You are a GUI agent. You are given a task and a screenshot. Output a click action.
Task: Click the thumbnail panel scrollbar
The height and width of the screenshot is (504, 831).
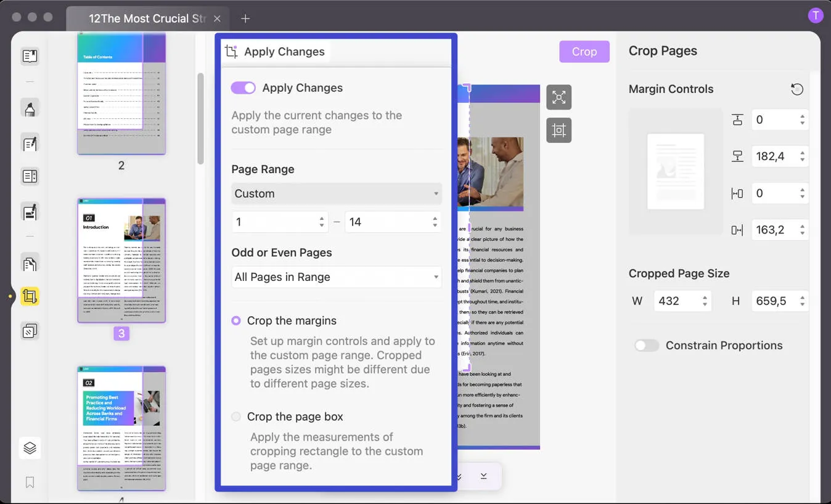(200, 119)
